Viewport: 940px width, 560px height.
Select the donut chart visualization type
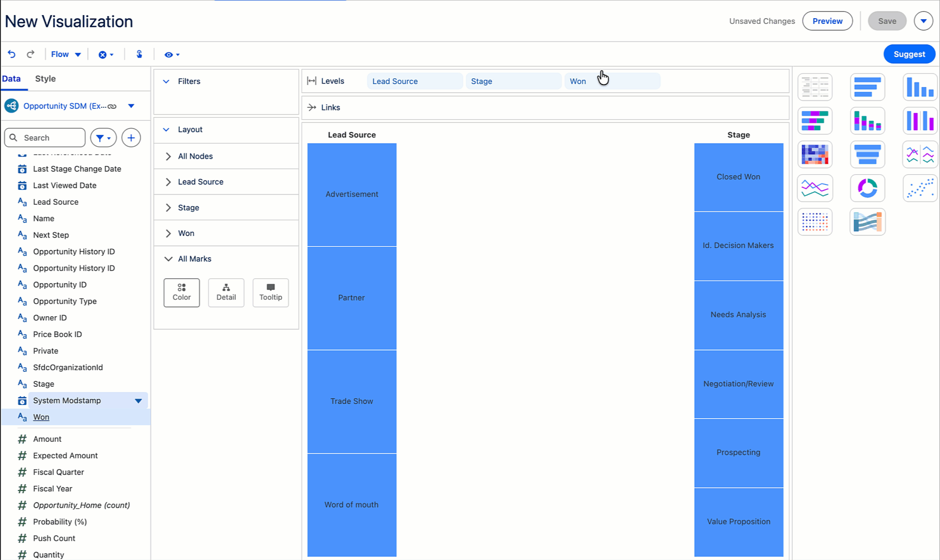(867, 188)
